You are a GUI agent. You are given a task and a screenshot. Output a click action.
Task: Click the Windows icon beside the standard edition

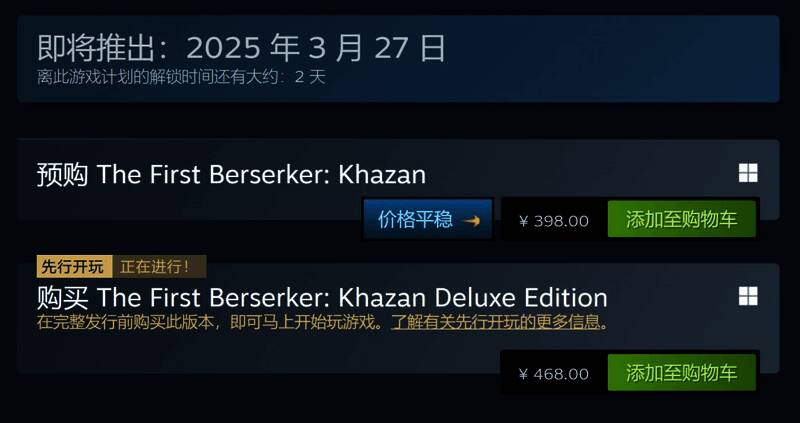(748, 173)
